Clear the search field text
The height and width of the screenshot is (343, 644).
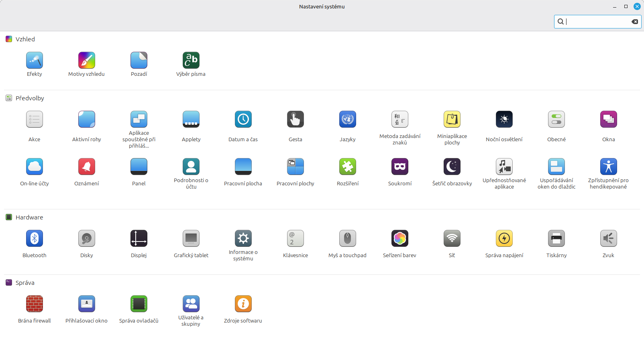(635, 22)
